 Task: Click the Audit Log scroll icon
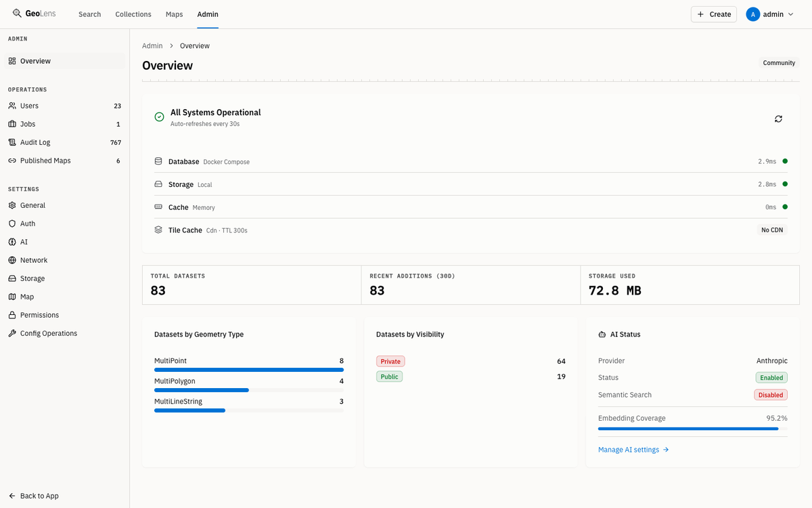tap(12, 142)
